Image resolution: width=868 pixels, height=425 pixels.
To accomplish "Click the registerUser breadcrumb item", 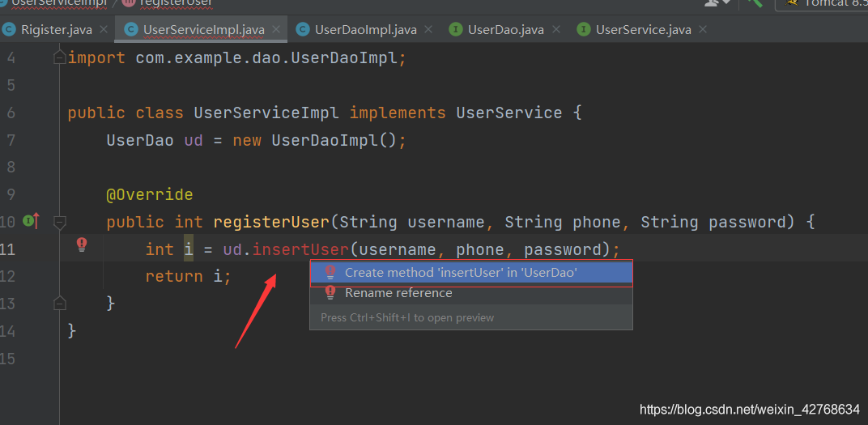I will pos(176,2).
